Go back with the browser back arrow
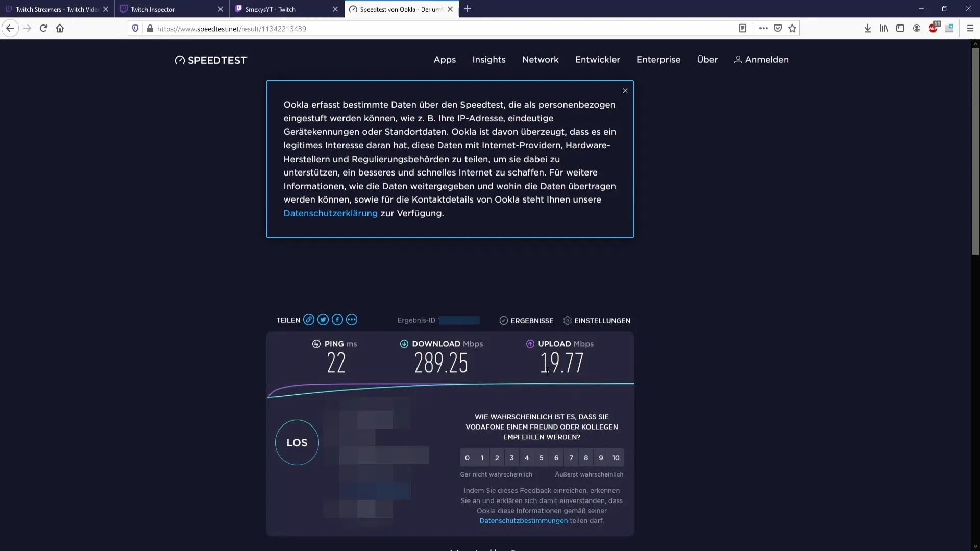 point(10,29)
